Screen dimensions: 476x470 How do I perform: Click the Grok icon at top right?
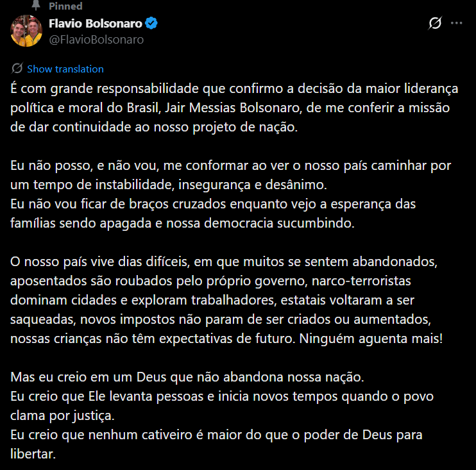[x=435, y=24]
